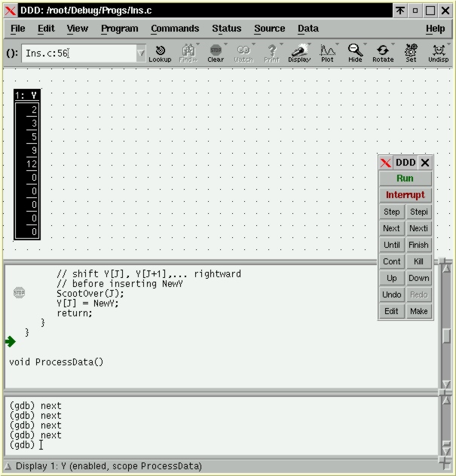Click the Lookup toolbar icon
456x476 pixels.
[x=160, y=53]
